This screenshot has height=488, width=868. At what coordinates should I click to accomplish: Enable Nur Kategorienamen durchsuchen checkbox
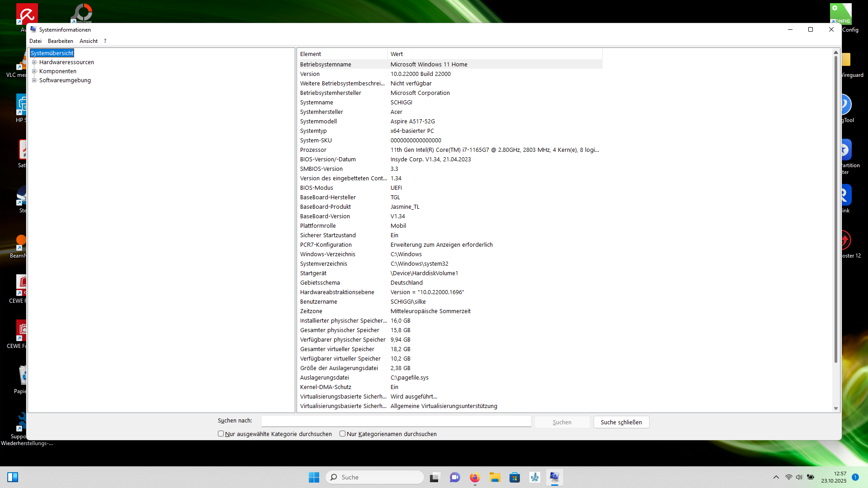tap(343, 434)
